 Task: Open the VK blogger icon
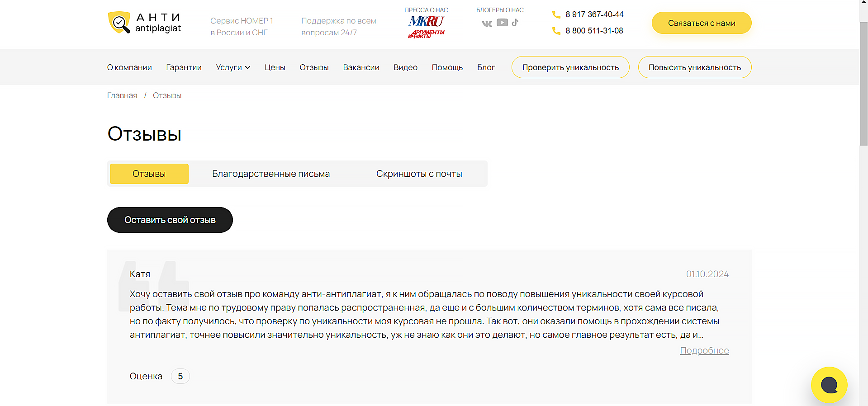487,23
